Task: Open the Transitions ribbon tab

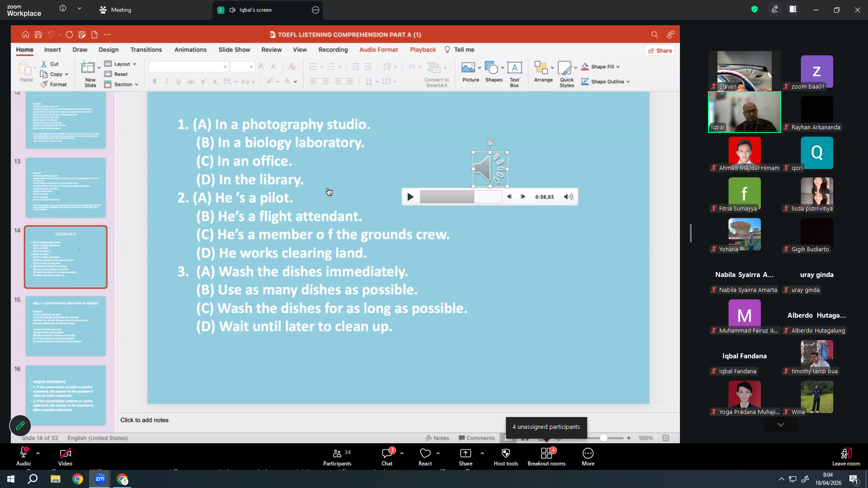Action: [146, 50]
